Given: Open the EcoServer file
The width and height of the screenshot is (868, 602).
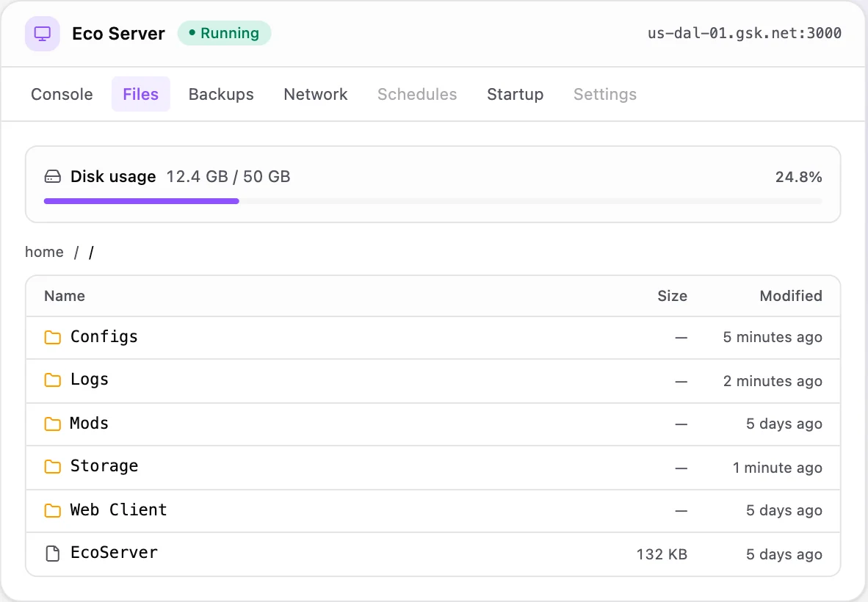Looking at the screenshot, I should (x=433, y=554).
